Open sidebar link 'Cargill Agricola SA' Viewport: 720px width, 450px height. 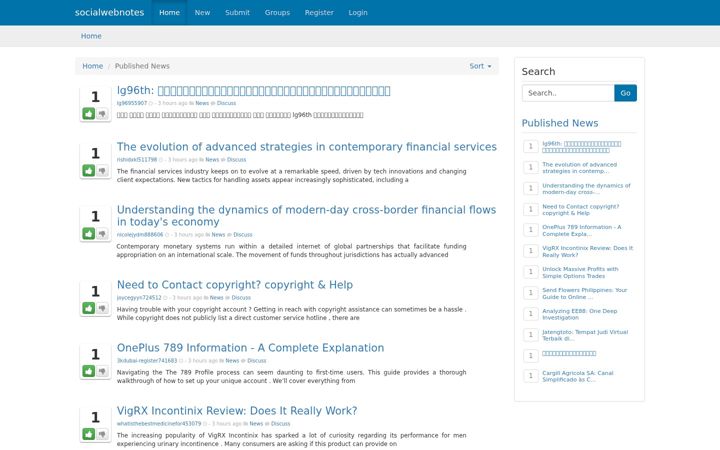pyautogui.click(x=578, y=376)
